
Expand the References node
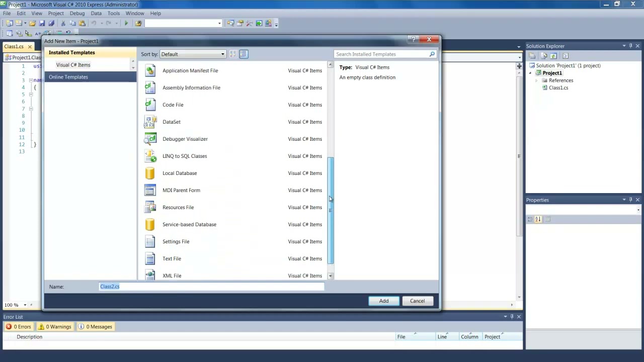(536, 80)
